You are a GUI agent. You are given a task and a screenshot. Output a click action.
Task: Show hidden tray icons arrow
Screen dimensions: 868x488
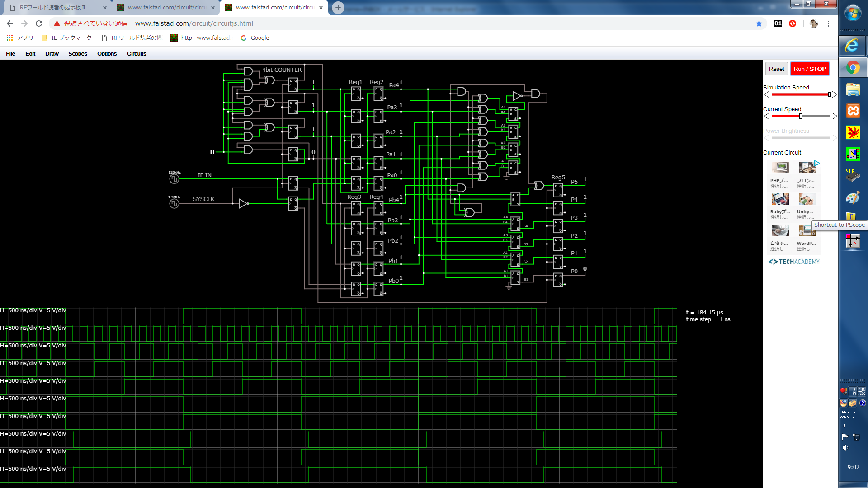[844, 426]
